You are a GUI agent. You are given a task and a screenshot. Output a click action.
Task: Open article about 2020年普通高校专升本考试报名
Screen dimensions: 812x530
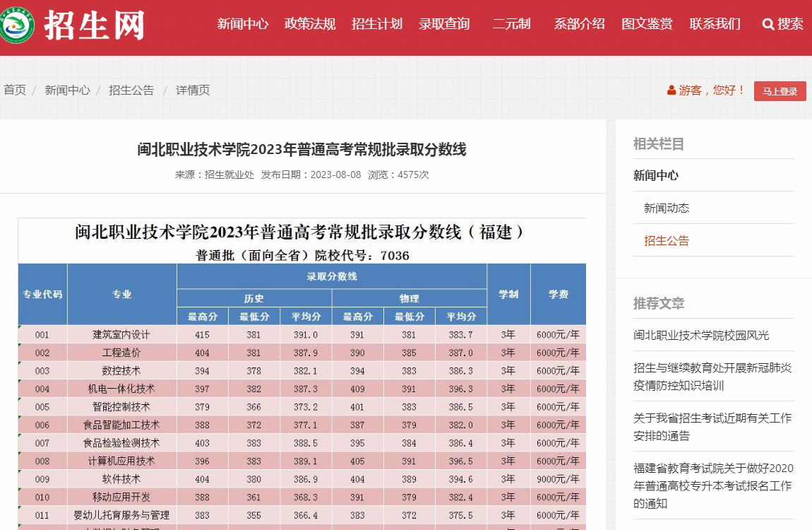click(x=713, y=486)
